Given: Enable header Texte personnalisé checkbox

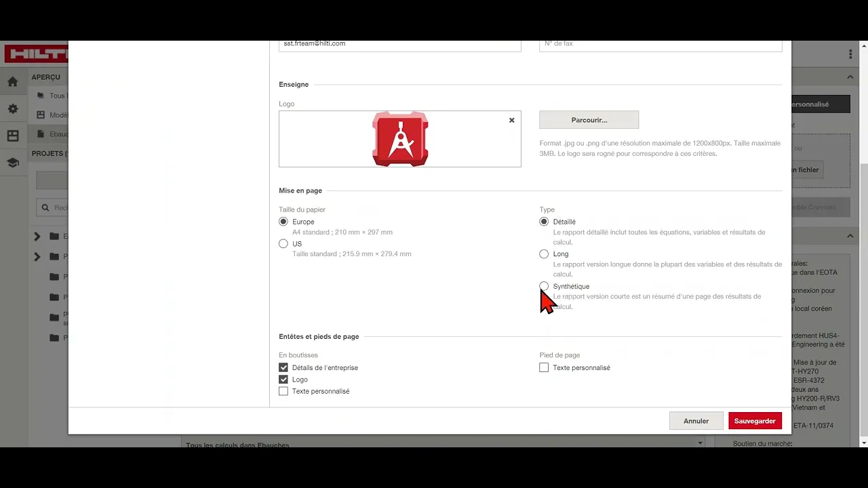Looking at the screenshot, I should click(x=283, y=391).
